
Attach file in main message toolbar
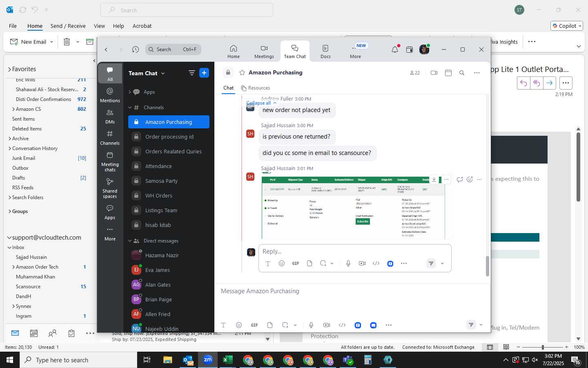(x=270, y=325)
